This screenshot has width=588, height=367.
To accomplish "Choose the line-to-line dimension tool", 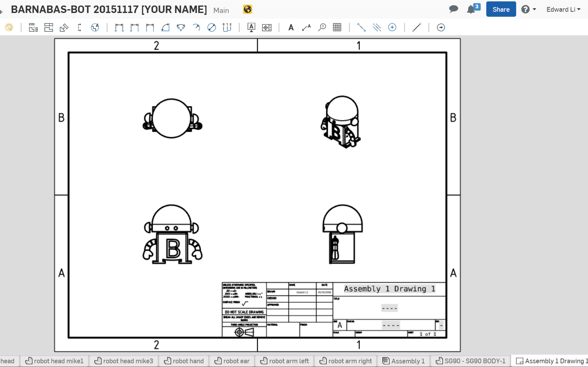I will [x=150, y=28].
